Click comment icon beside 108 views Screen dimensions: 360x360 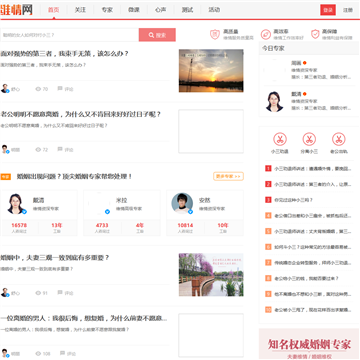(62, 353)
